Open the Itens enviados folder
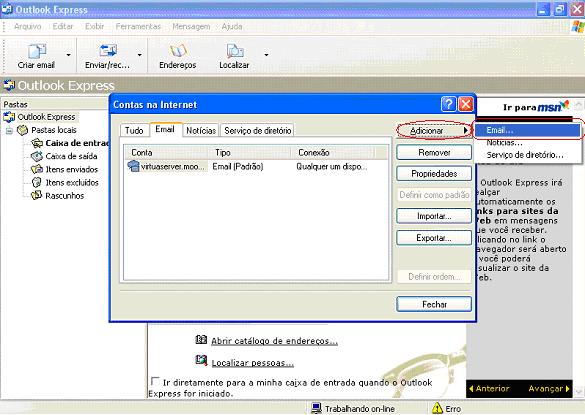 [72, 169]
